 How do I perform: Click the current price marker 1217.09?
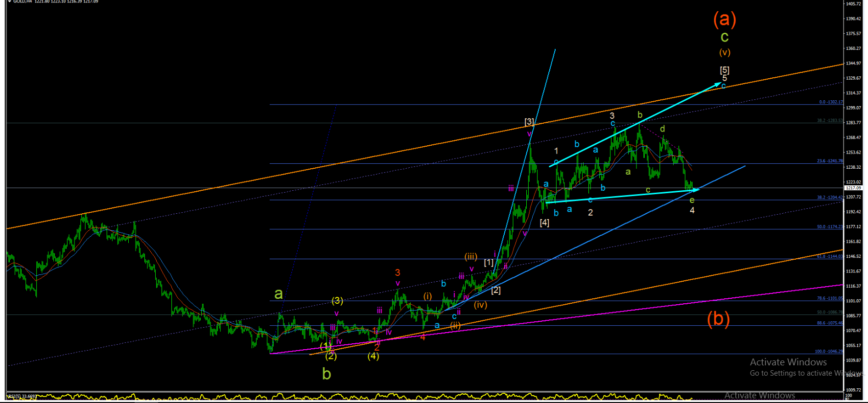[x=853, y=188]
